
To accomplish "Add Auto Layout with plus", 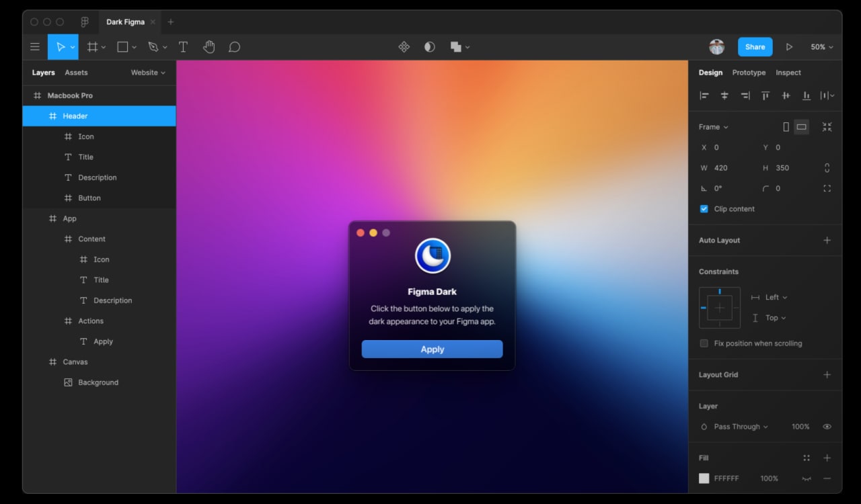I will 827,241.
